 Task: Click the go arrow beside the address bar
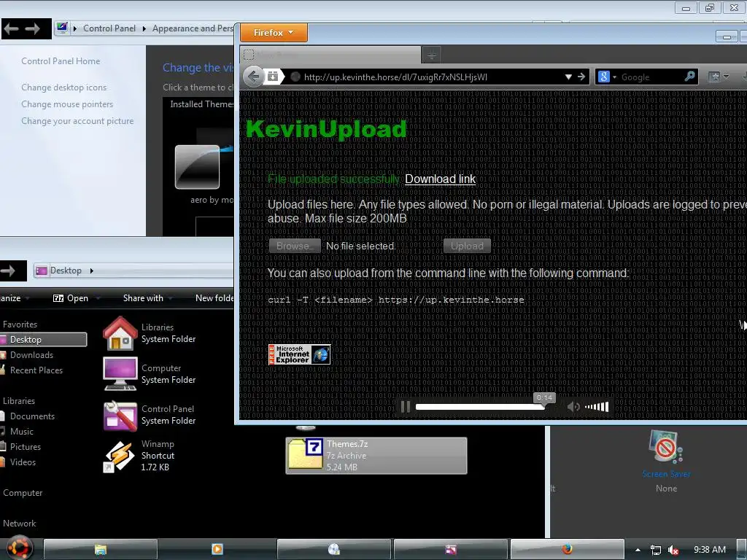581,77
